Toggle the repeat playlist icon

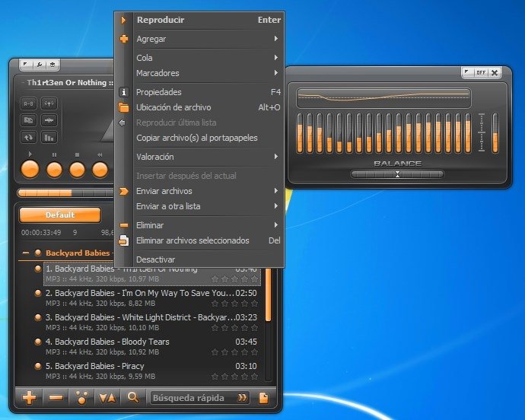[28, 137]
